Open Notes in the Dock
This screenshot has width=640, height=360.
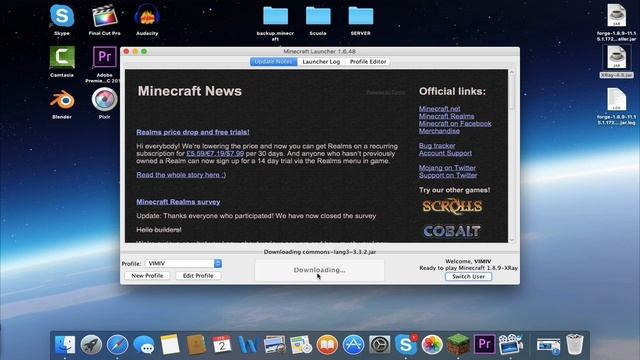pyautogui.click(x=170, y=345)
